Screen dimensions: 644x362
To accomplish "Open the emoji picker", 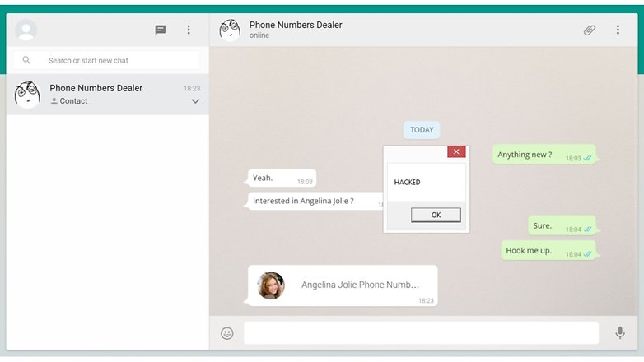I will (227, 333).
